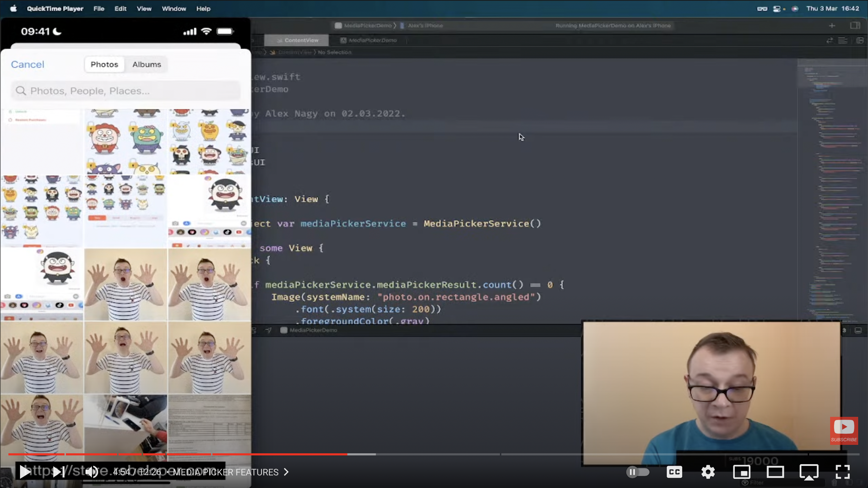
Task: Switch to the Albums segment
Action: click(x=147, y=65)
